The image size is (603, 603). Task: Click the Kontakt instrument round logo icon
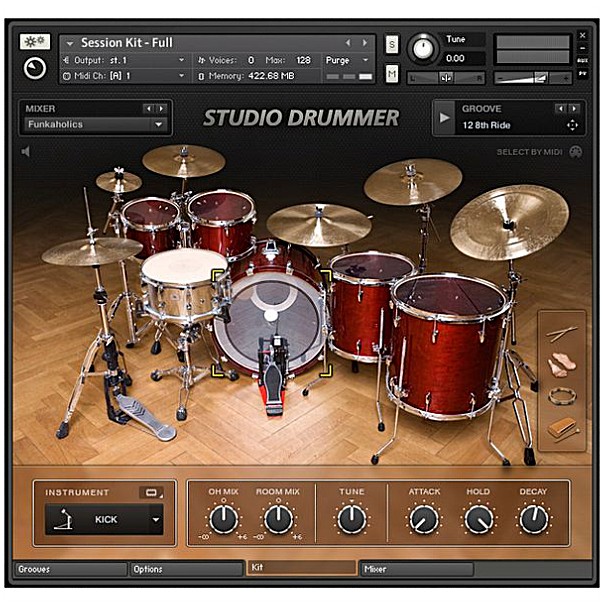coord(35,68)
